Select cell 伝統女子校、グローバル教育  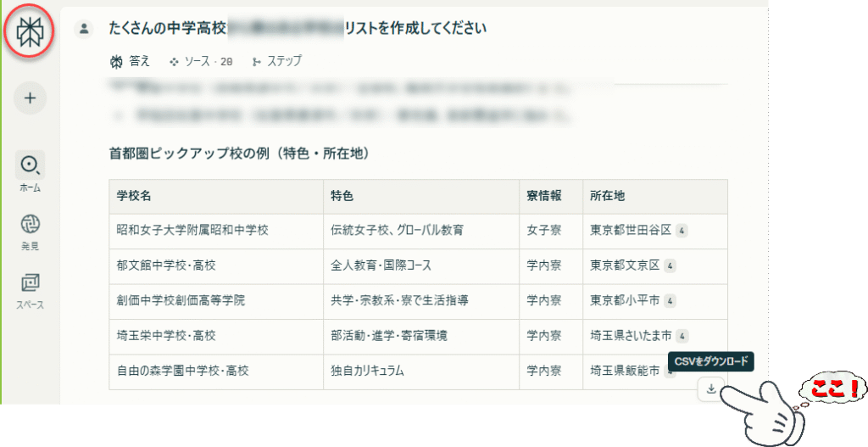tap(421, 231)
